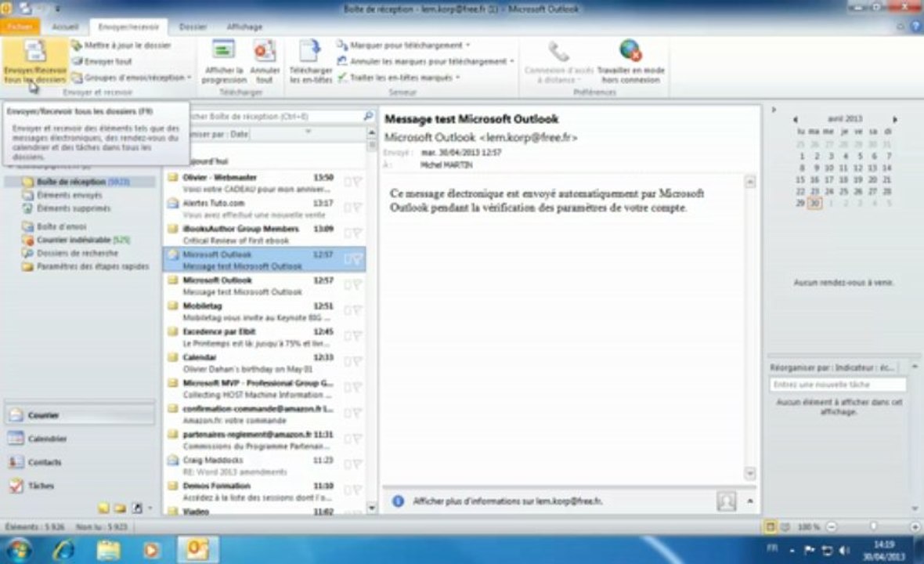Open iBooksAuthor Group Members email
Image resolution: width=924 pixels, height=564 pixels.
point(264,234)
